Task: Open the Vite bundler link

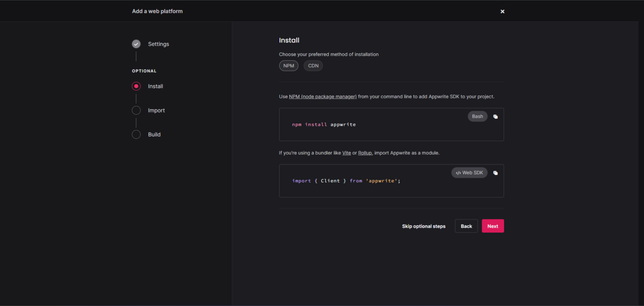Action: [347, 152]
